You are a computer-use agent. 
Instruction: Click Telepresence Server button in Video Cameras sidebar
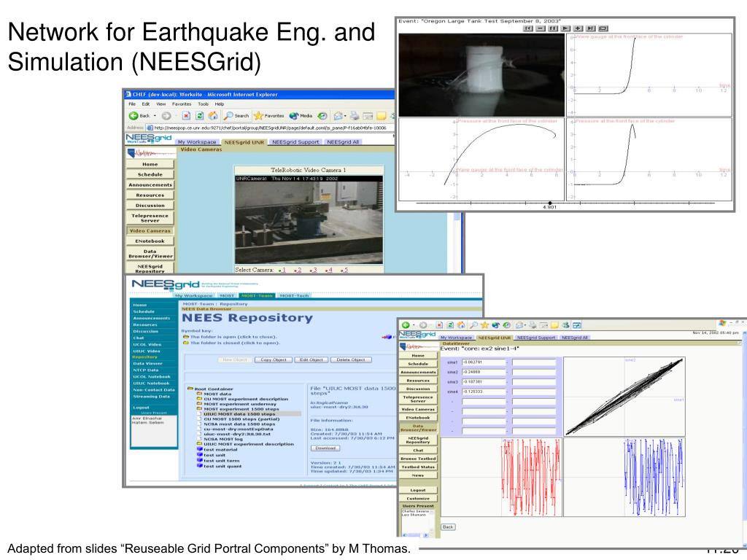(x=150, y=218)
